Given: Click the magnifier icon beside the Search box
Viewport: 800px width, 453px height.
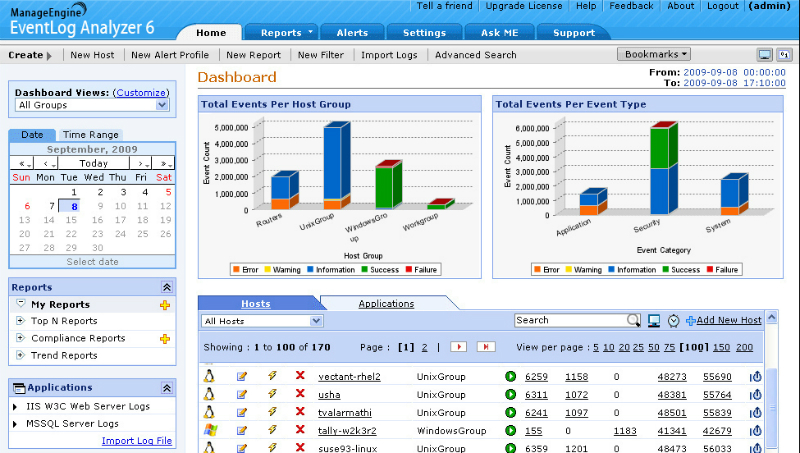Looking at the screenshot, I should point(634,320).
